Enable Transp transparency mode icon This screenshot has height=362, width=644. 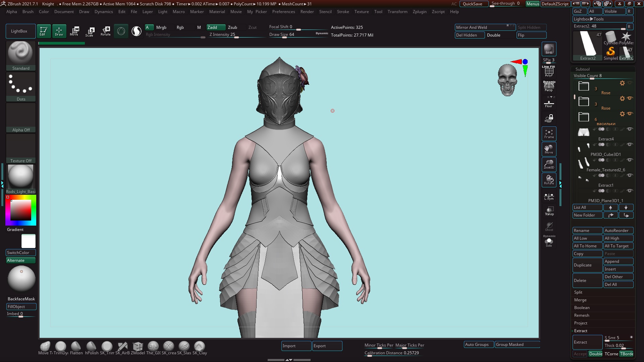(549, 211)
